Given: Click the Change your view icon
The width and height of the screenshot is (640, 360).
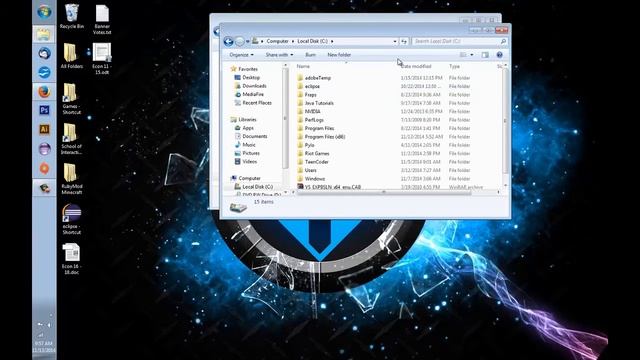Looking at the screenshot, I should coord(463,55).
